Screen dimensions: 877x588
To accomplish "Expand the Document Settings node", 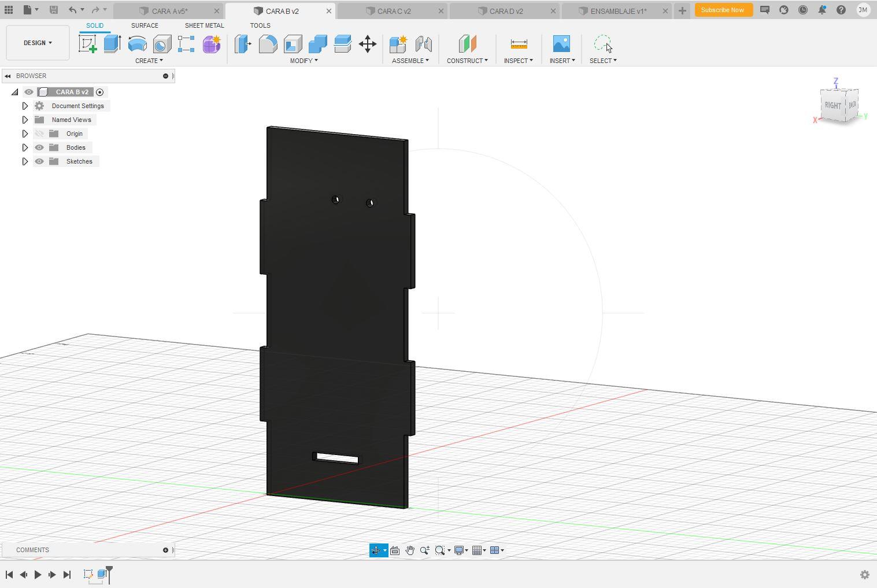I will pos(25,106).
